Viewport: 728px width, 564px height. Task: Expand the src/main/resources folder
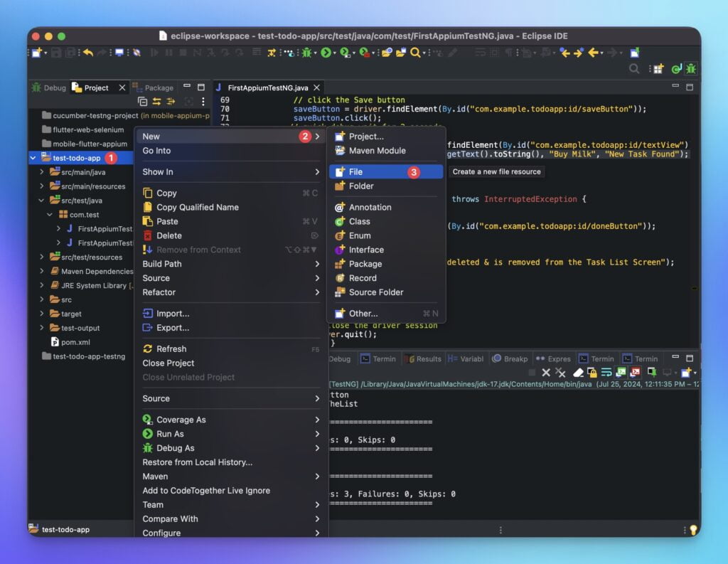click(x=42, y=186)
